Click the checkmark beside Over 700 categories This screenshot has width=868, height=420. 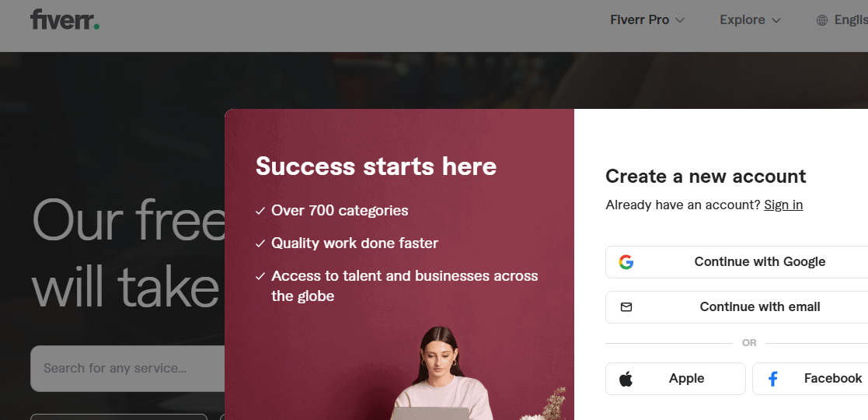pos(260,211)
